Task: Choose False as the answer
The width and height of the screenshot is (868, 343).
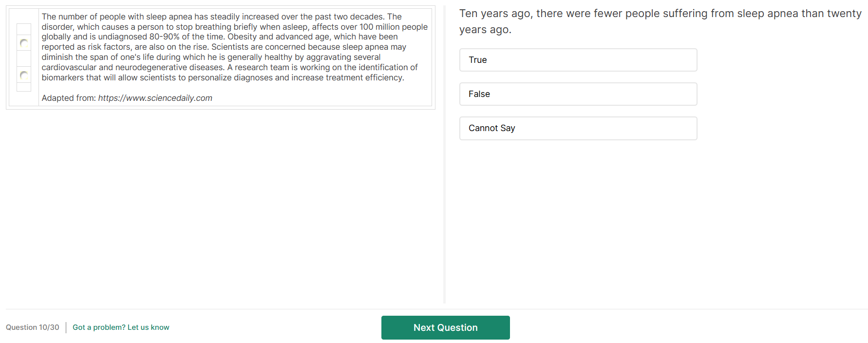Action: coord(578,94)
